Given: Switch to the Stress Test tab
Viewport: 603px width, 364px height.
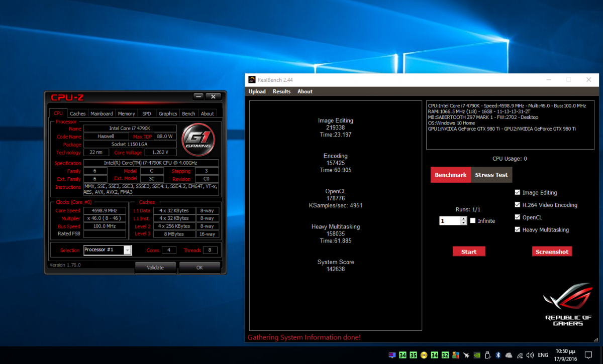Looking at the screenshot, I should [491, 175].
